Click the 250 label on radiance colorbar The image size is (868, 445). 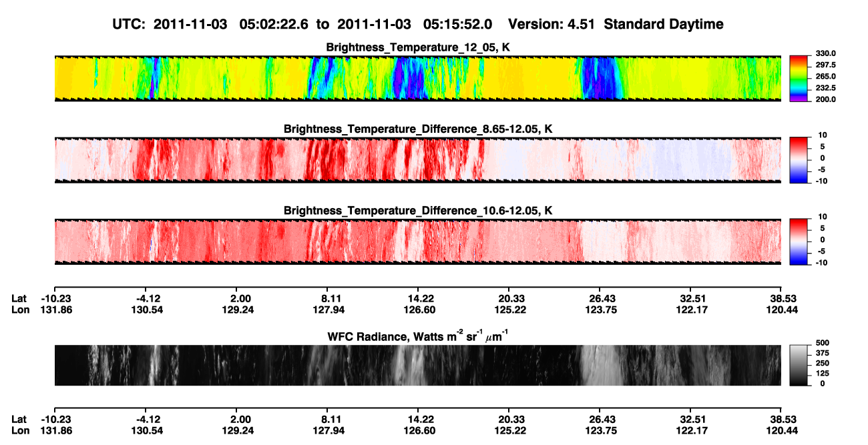coord(821,364)
